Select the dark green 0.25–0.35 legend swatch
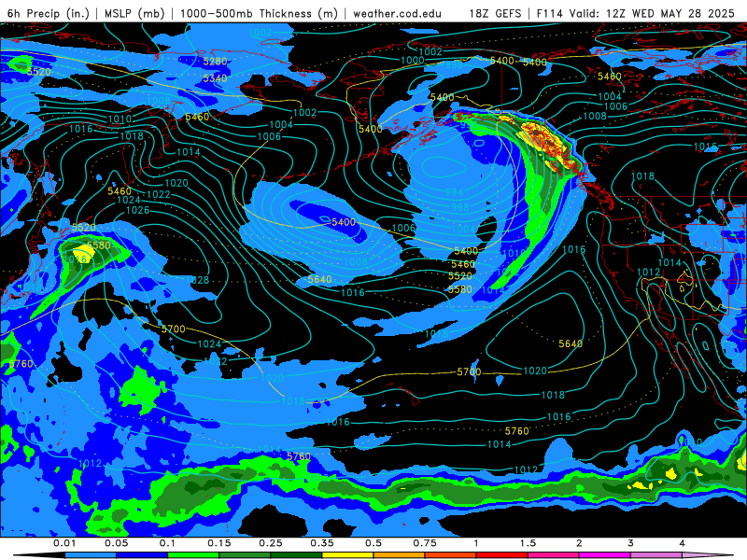The width and height of the screenshot is (747, 560). click(296, 555)
